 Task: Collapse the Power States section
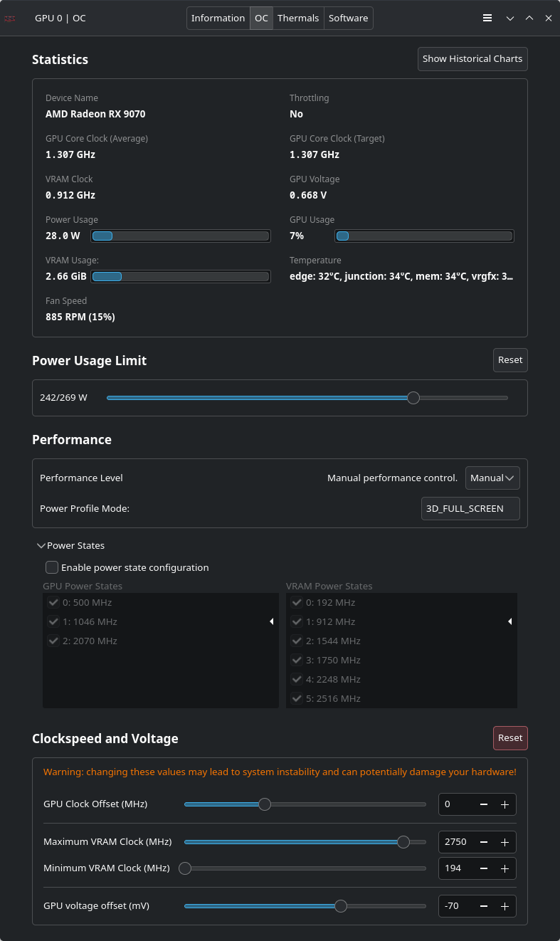click(x=41, y=546)
